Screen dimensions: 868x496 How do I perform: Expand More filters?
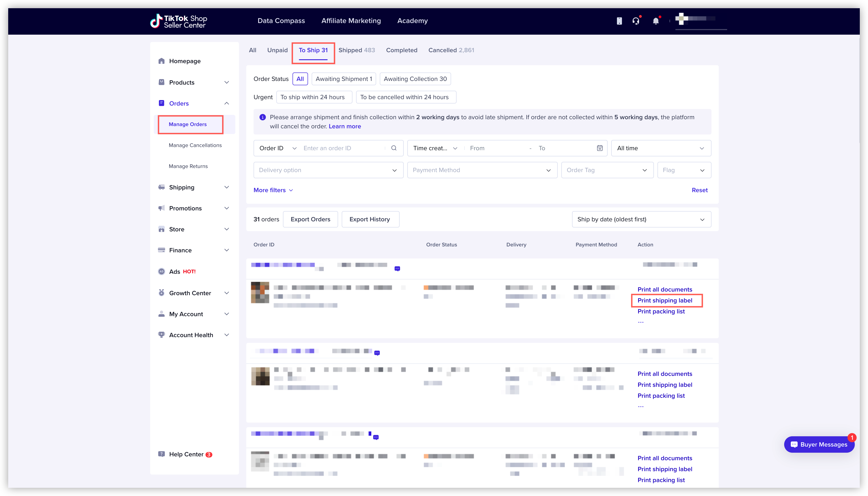[x=273, y=190]
